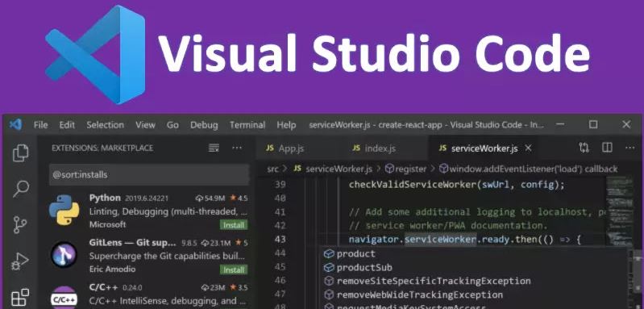
Task: Clear extensions search results icon
Action: click(214, 148)
